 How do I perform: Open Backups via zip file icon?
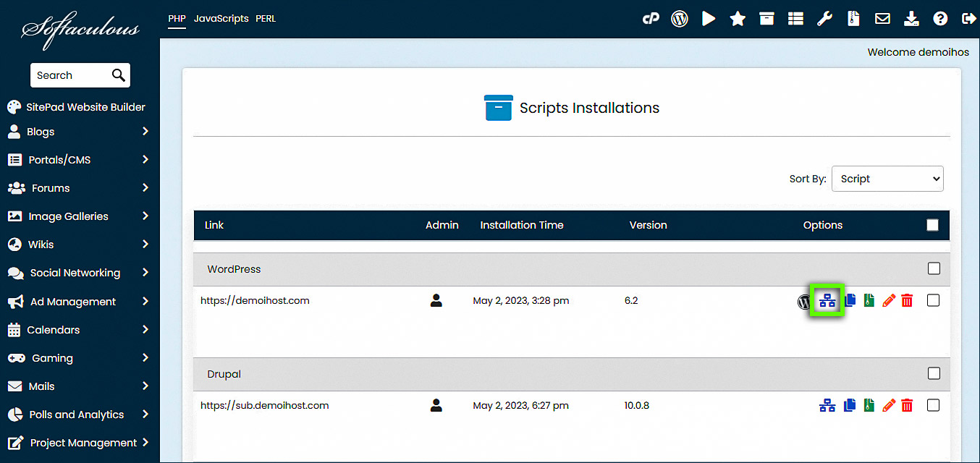[853, 18]
